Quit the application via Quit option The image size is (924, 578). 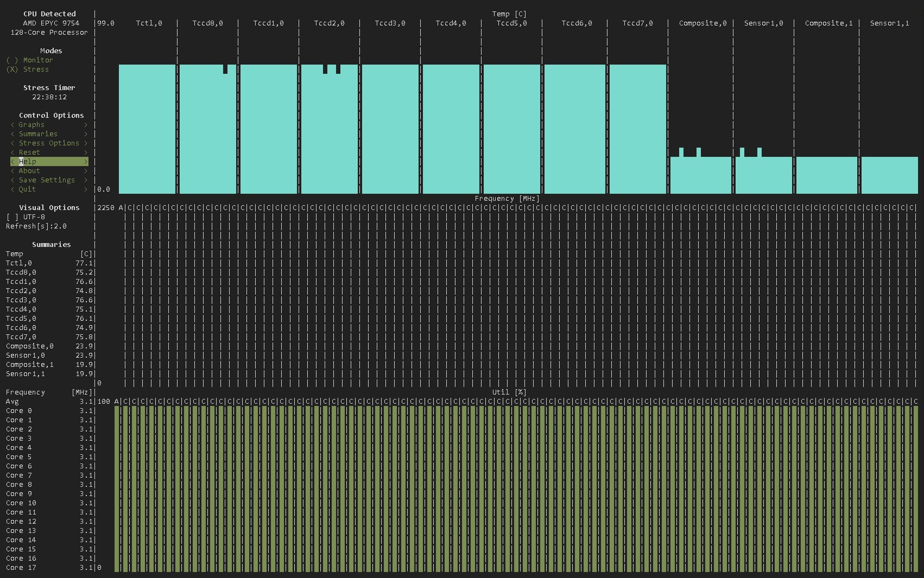[x=49, y=189]
